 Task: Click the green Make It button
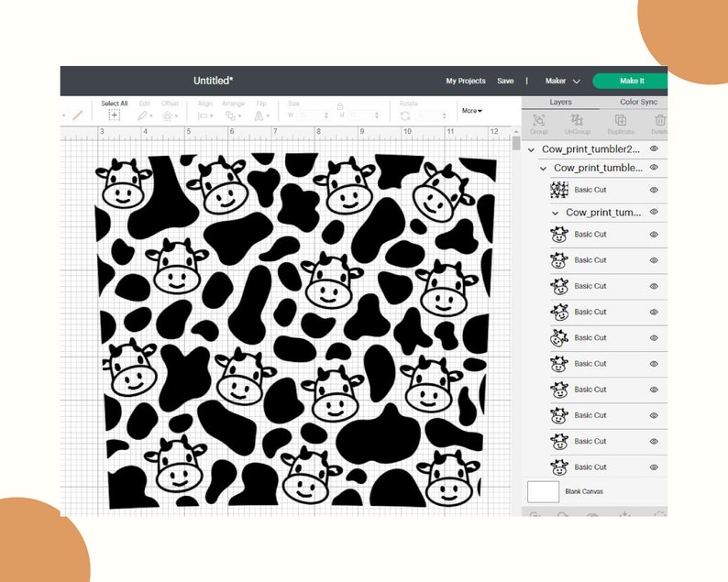(630, 81)
